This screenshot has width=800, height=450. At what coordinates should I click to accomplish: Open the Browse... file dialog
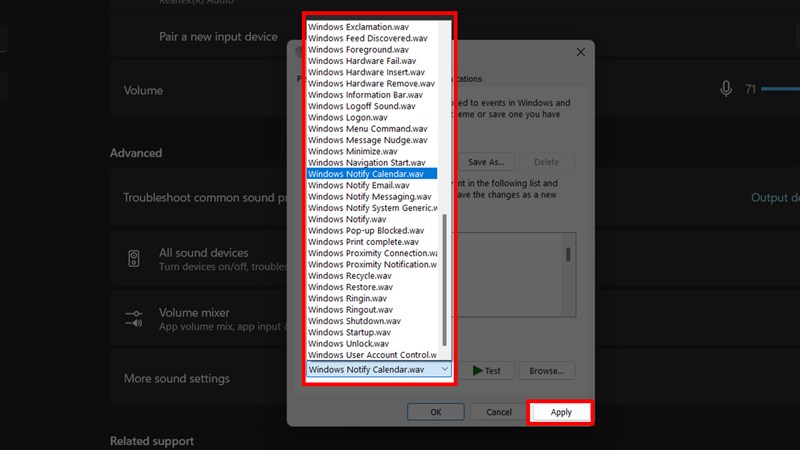tap(546, 371)
